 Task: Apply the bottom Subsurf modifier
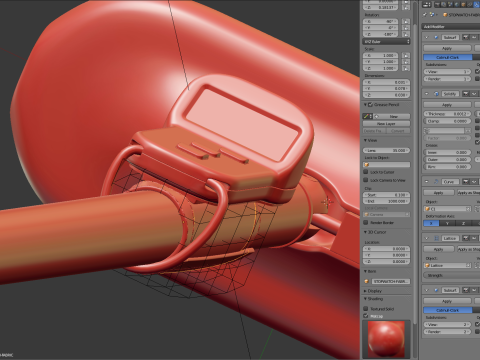click(447, 301)
